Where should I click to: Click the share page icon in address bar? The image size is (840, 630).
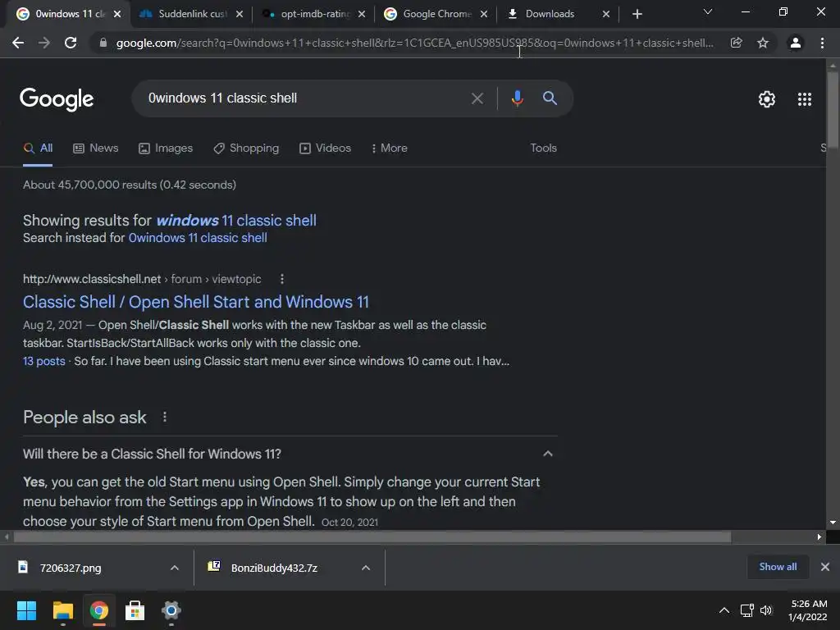point(737,43)
